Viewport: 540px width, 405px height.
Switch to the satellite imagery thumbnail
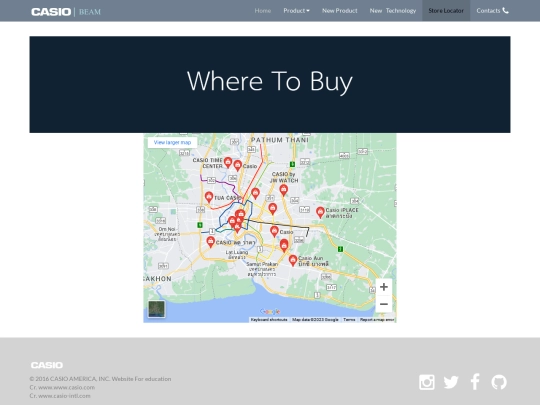coord(157,309)
